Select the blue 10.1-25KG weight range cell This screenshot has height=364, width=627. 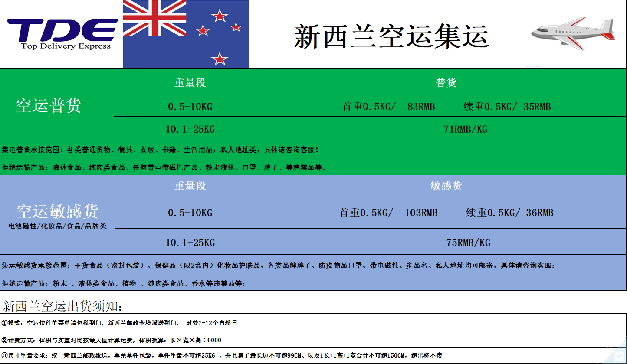pyautogui.click(x=190, y=242)
